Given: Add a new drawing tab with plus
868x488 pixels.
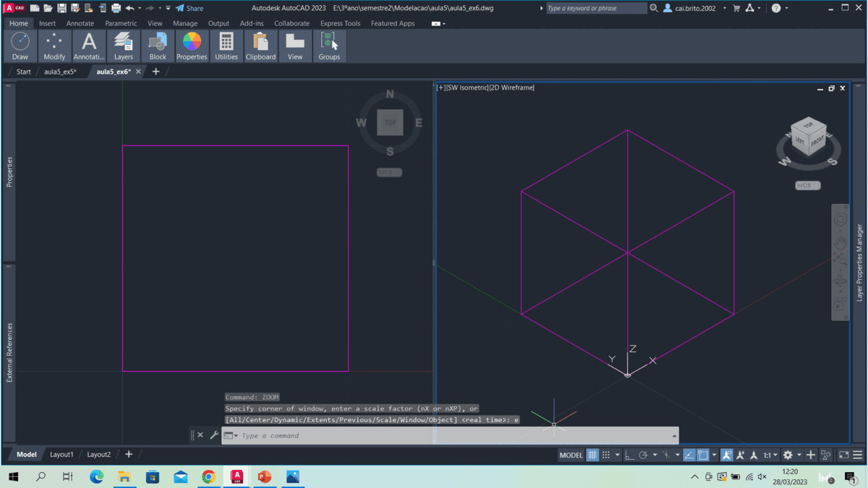Looking at the screenshot, I should 156,72.
